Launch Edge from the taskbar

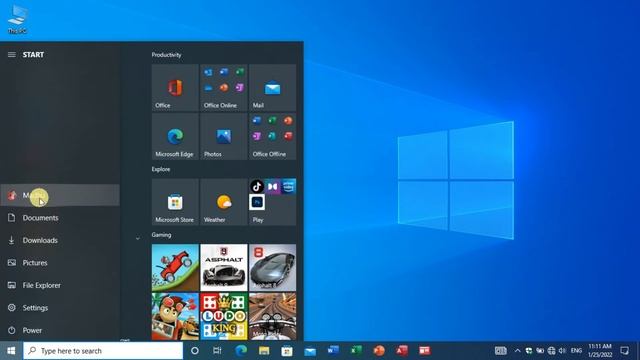(241, 351)
